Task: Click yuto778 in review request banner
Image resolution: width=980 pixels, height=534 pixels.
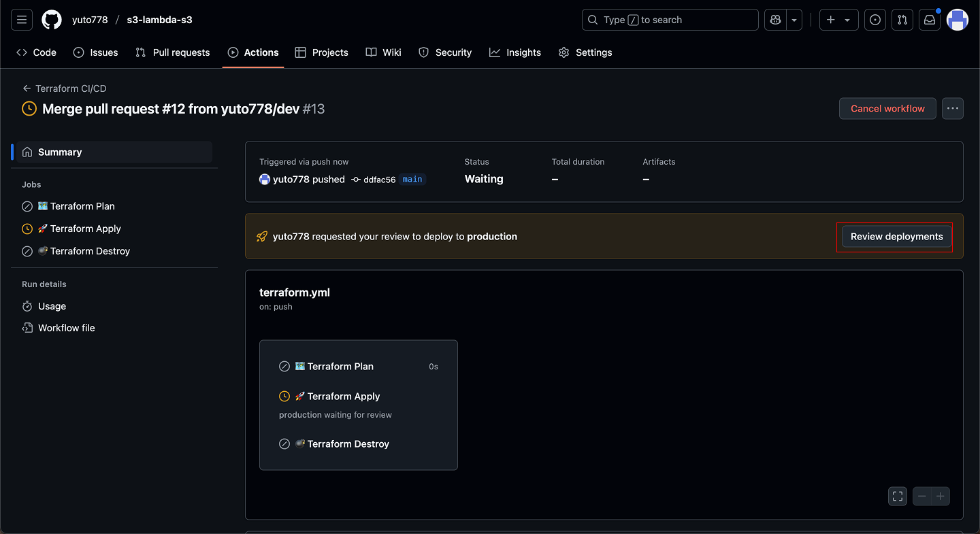Action: point(291,237)
